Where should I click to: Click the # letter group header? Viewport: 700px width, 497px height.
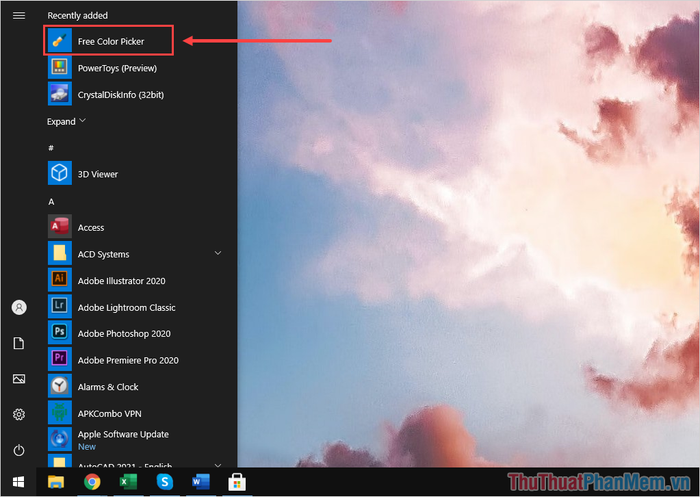(x=51, y=148)
